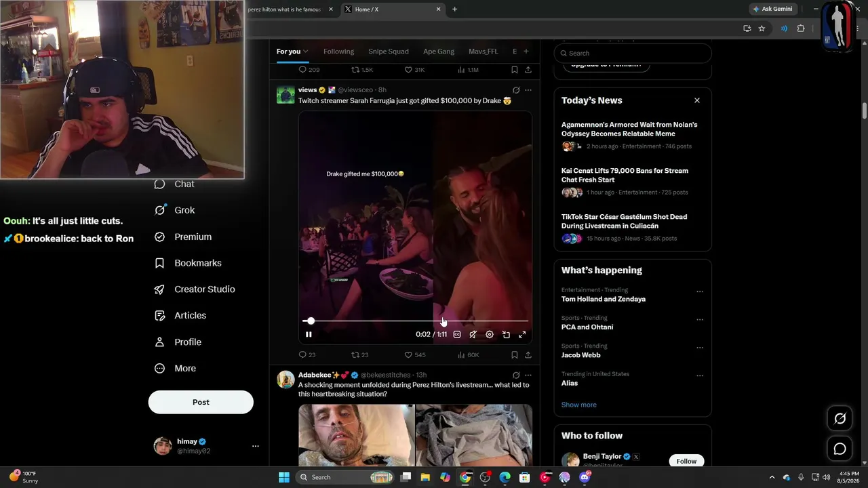The image size is (868, 488).
Task: Open the Chrome extensions menu
Action: pyautogui.click(x=801, y=28)
